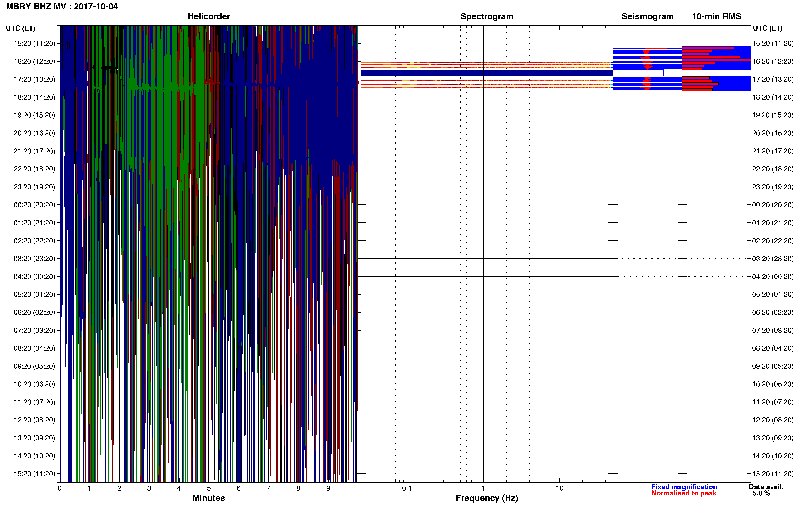Click the left 12:20 (08:20) time label

pos(34,420)
